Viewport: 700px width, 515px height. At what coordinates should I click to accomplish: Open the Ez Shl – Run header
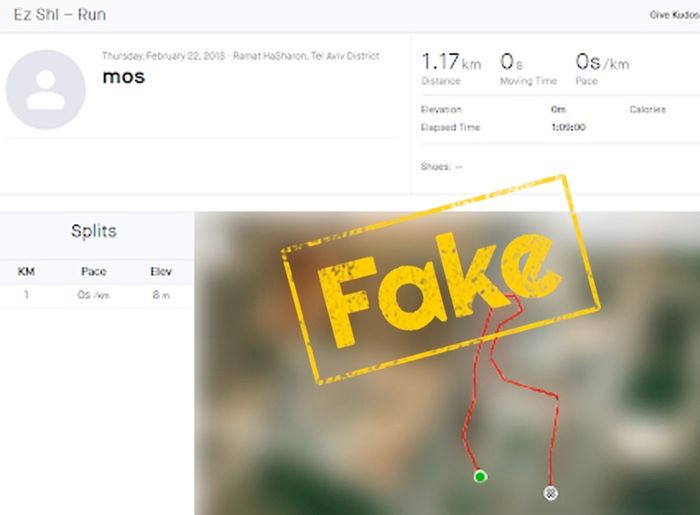[x=60, y=15]
